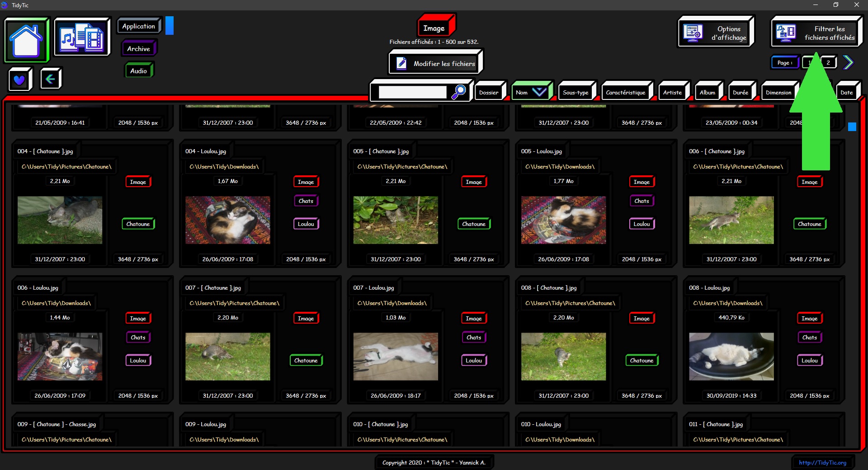Open thumbnail of 007 - Loulou.jpg
This screenshot has width=868, height=470.
396,357
